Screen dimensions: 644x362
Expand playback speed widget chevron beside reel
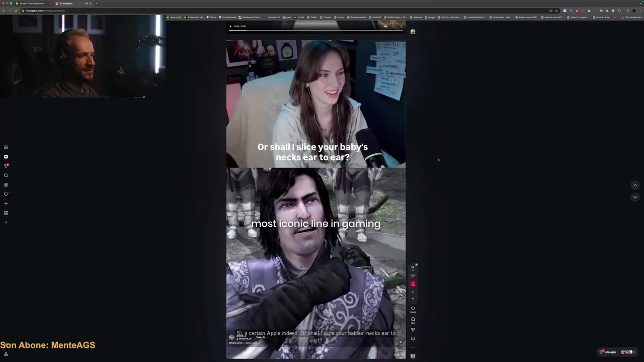tap(413, 299)
